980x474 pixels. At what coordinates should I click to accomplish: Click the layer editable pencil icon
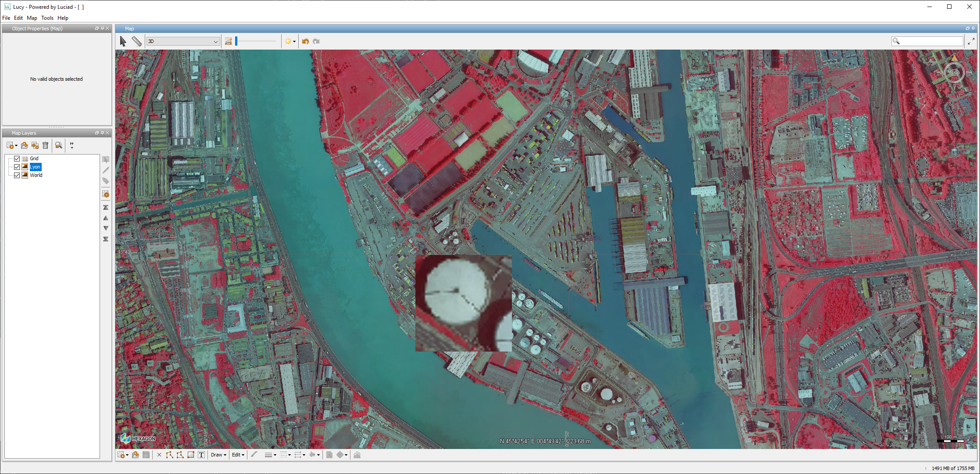coord(106,170)
